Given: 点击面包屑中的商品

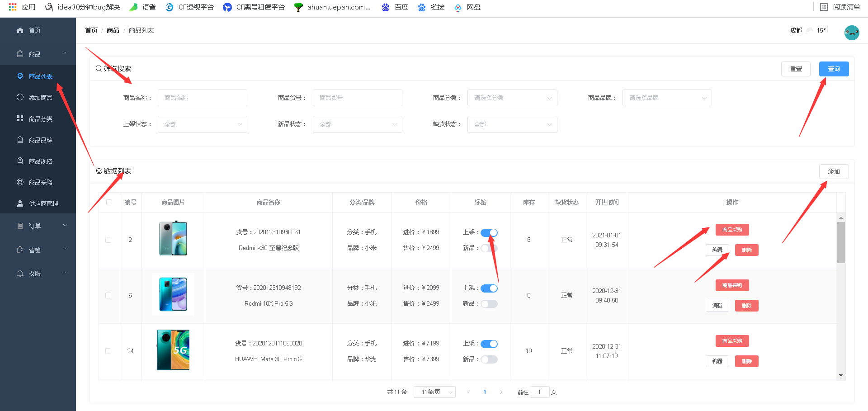Looking at the screenshot, I should (x=113, y=30).
